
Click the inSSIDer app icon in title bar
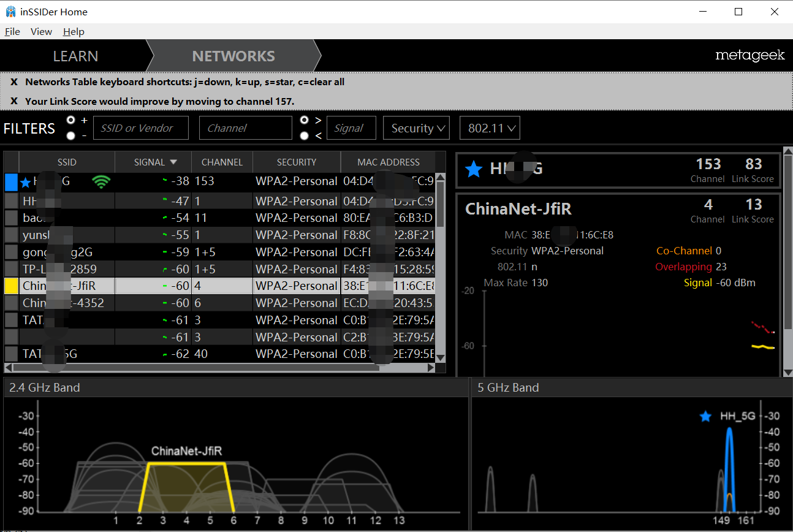[x=10, y=12]
